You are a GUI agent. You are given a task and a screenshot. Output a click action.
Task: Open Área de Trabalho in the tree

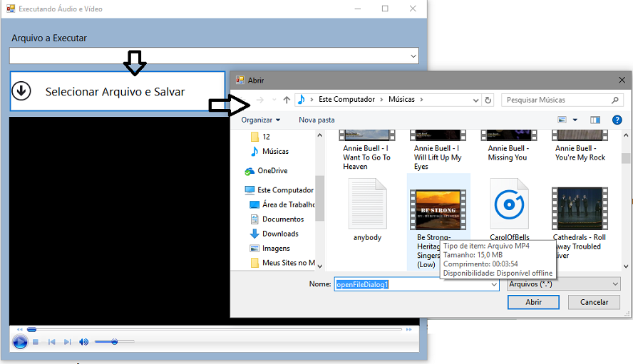coord(282,204)
